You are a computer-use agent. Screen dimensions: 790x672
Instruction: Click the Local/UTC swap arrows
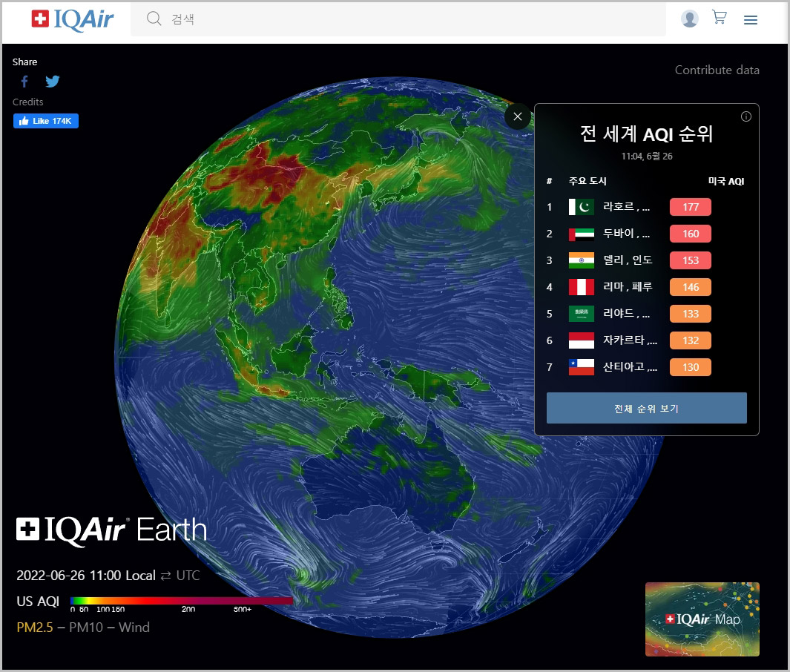[165, 576]
